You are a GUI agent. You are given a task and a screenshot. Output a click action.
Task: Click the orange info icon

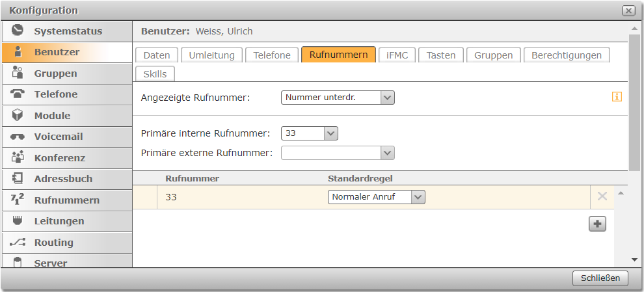pyautogui.click(x=617, y=97)
